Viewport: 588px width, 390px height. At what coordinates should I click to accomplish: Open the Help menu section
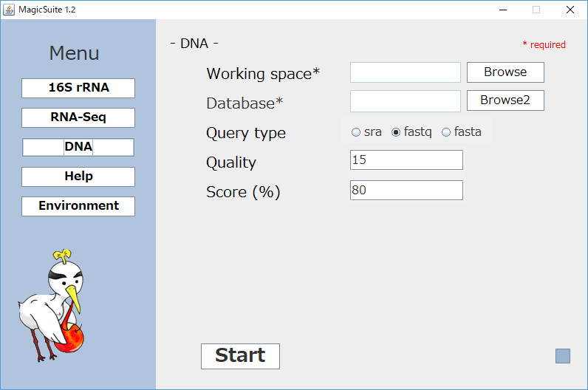click(x=78, y=177)
